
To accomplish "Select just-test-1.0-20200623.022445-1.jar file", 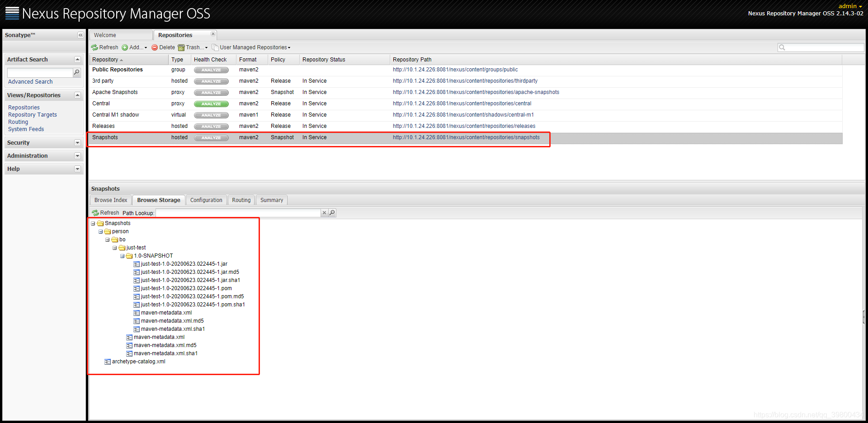I will tap(184, 264).
